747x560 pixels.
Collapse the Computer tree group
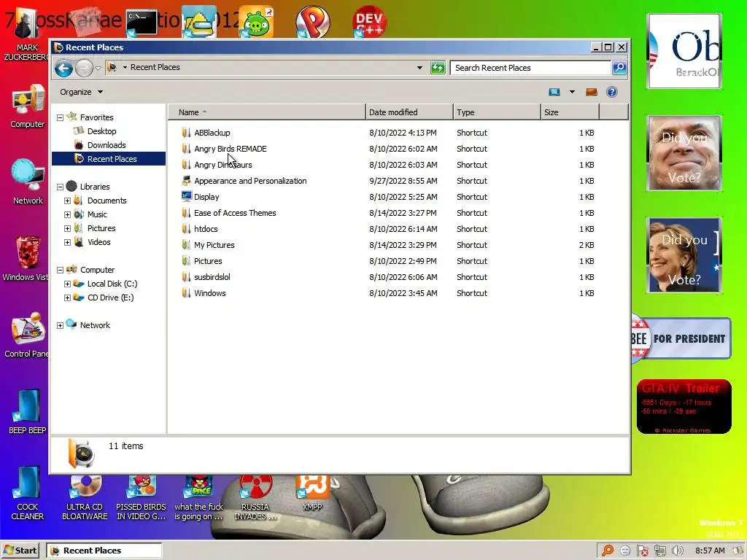coord(60,270)
